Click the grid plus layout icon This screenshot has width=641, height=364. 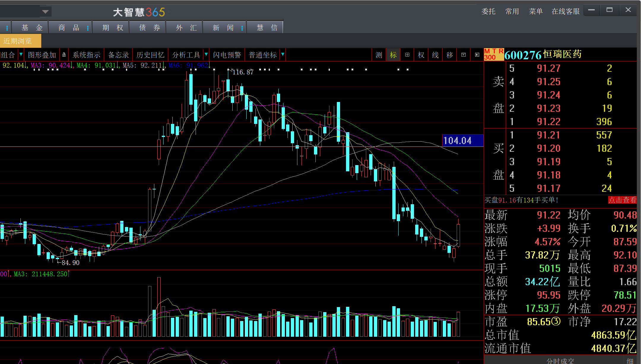tap(407, 55)
